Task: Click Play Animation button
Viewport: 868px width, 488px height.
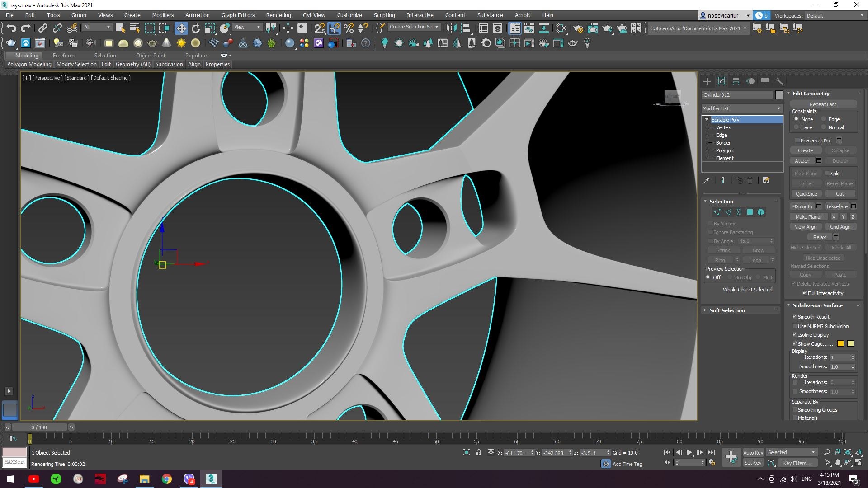Action: [x=689, y=452]
